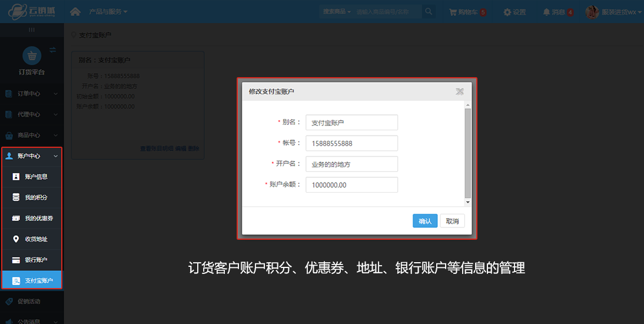644x324 pixels.
Task: Click the 账户信息 badge icon
Action: [x=16, y=177]
